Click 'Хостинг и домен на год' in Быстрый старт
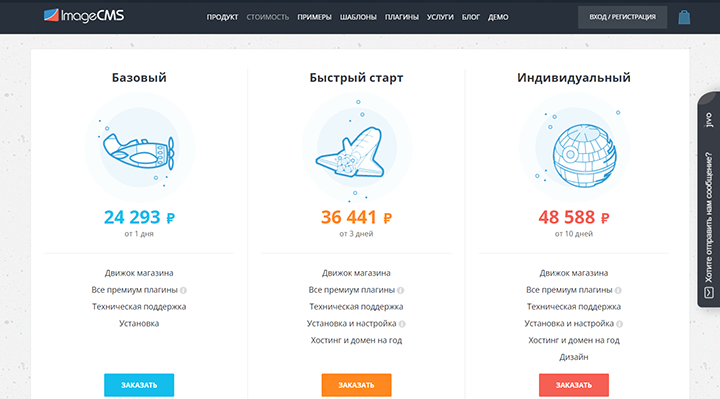 coord(356,340)
